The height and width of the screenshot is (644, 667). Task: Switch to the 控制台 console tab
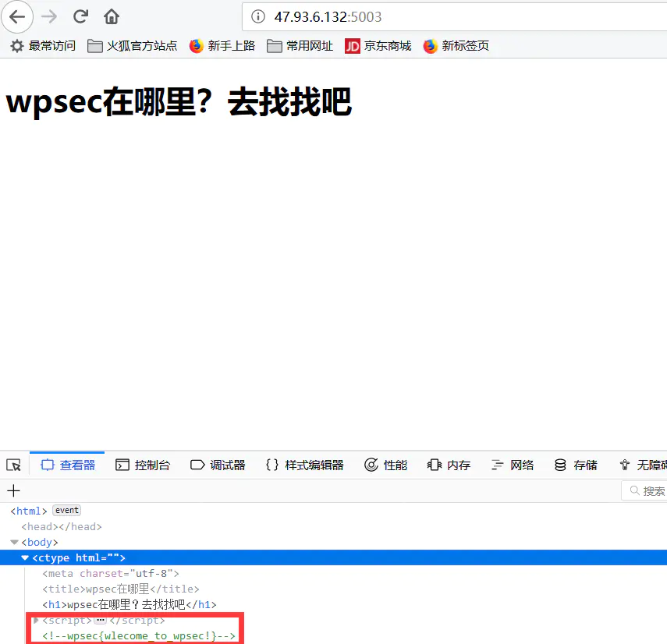[x=143, y=465]
